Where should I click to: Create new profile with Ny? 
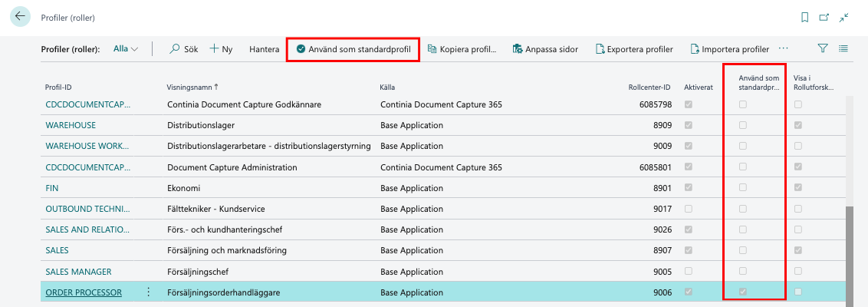click(221, 49)
